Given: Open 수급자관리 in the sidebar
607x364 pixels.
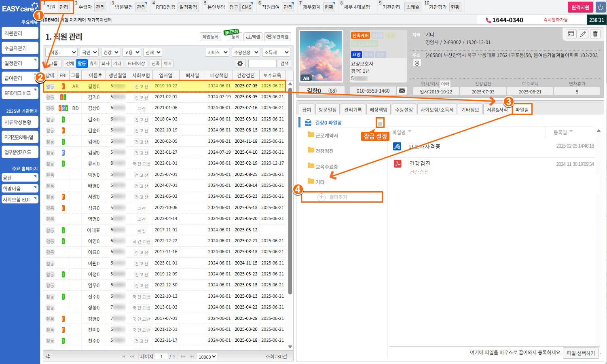Looking at the screenshot, I should [x=20, y=48].
